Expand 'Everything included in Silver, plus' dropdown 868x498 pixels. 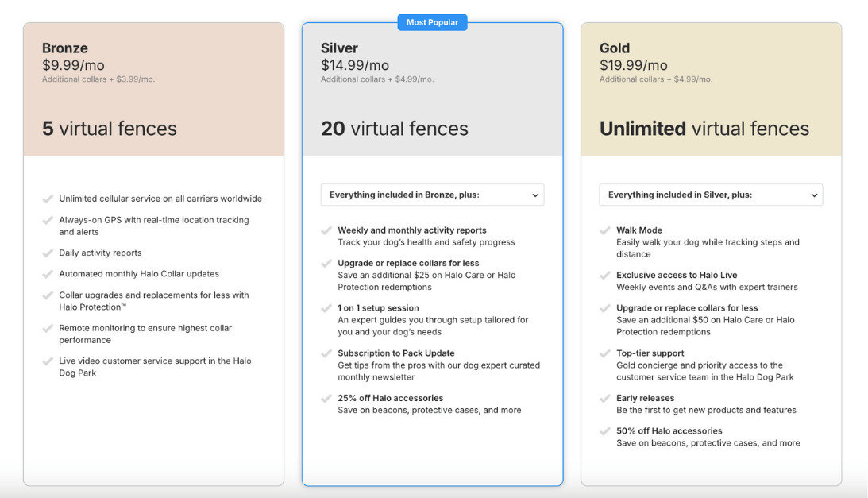[711, 195]
